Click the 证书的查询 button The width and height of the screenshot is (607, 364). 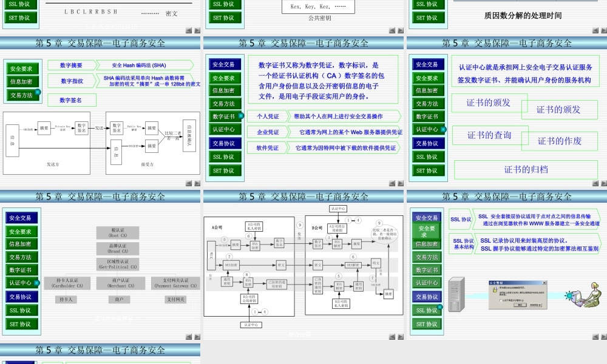tap(490, 135)
